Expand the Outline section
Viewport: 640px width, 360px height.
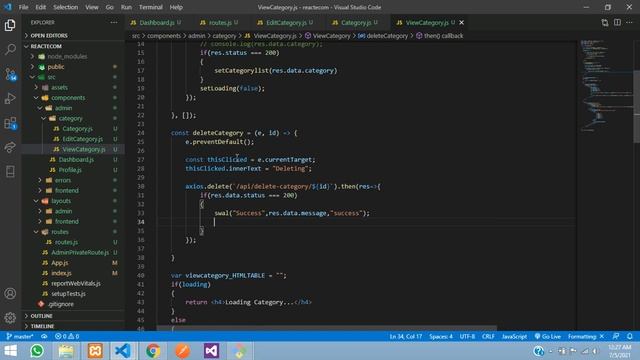coord(73,316)
